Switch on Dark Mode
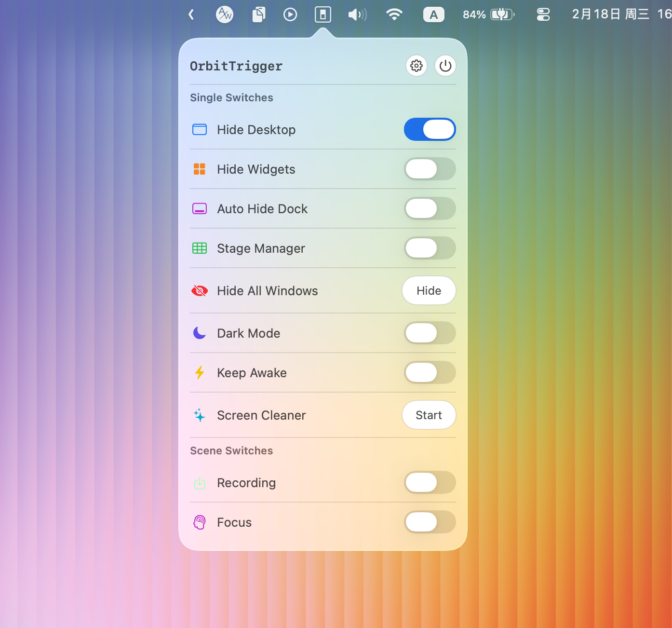The image size is (672, 628). [x=430, y=333]
